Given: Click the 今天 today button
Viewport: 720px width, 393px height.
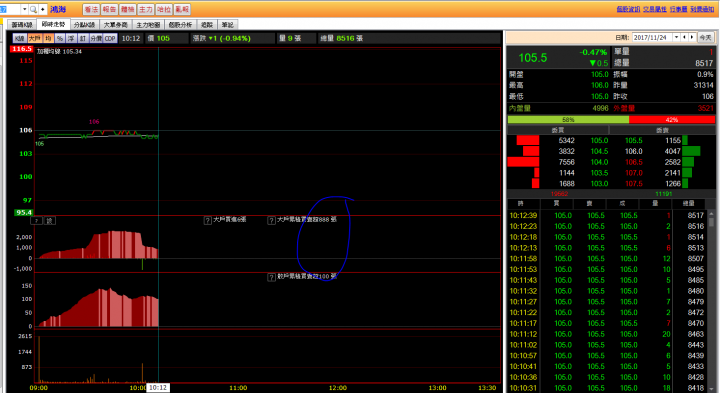Looking at the screenshot, I should 705,38.
